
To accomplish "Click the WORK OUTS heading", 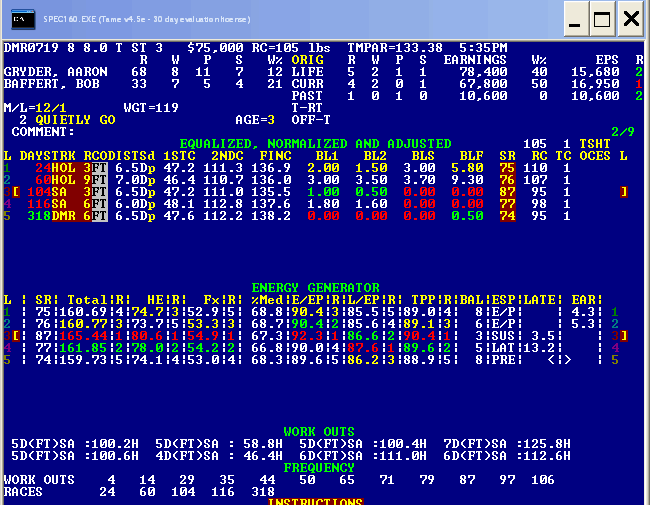I will (319, 432).
